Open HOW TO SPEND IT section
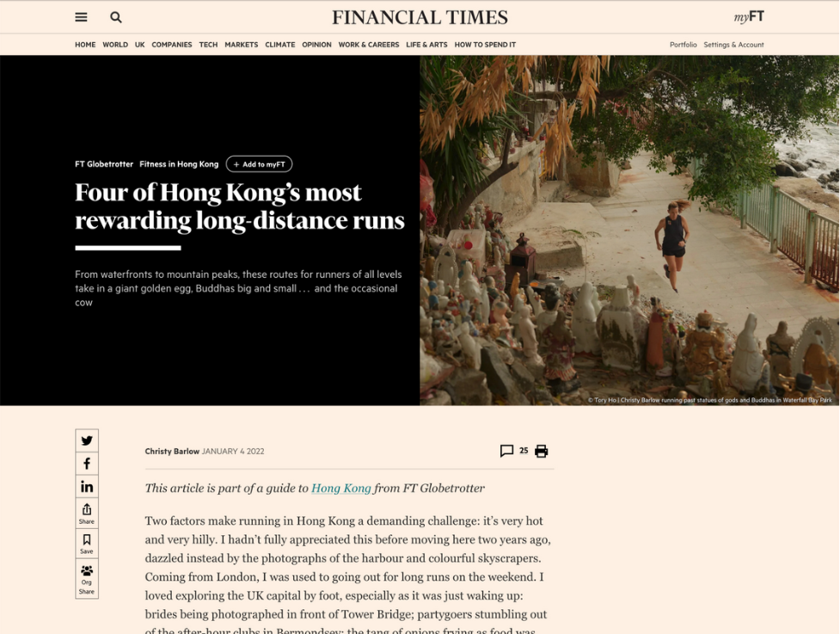Screen dimensions: 840x634 (485, 45)
